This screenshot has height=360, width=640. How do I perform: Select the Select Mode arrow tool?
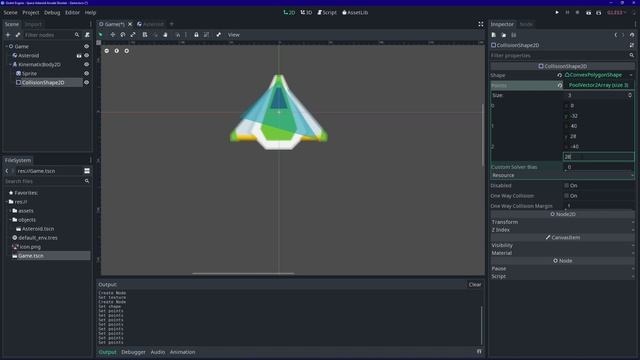click(x=101, y=35)
